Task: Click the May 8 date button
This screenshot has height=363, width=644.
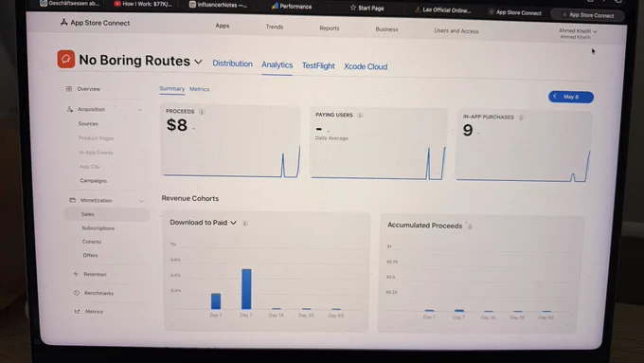Action: tap(571, 97)
